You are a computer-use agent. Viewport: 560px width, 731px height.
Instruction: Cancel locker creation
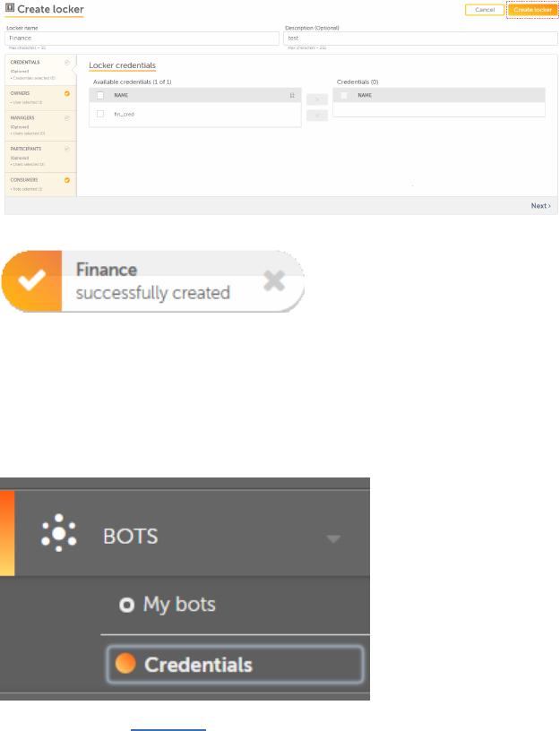pos(485,10)
